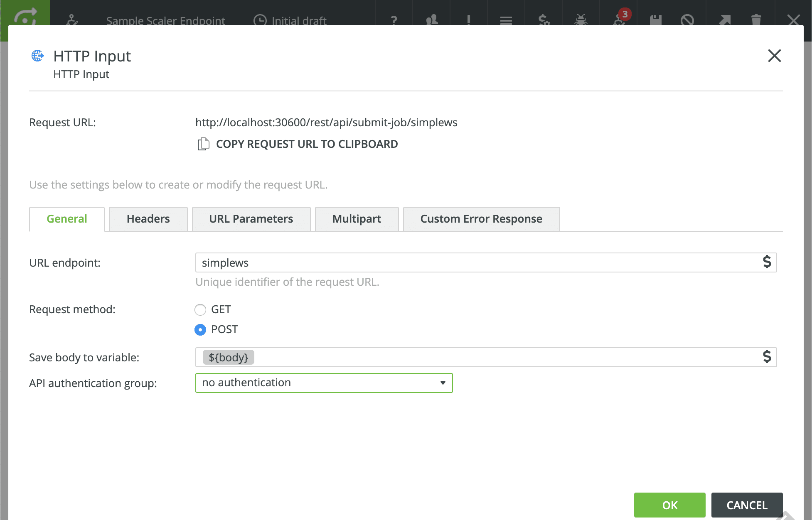Open the help icon in the toolbar
Screen dimensions: 812x520
394,20
